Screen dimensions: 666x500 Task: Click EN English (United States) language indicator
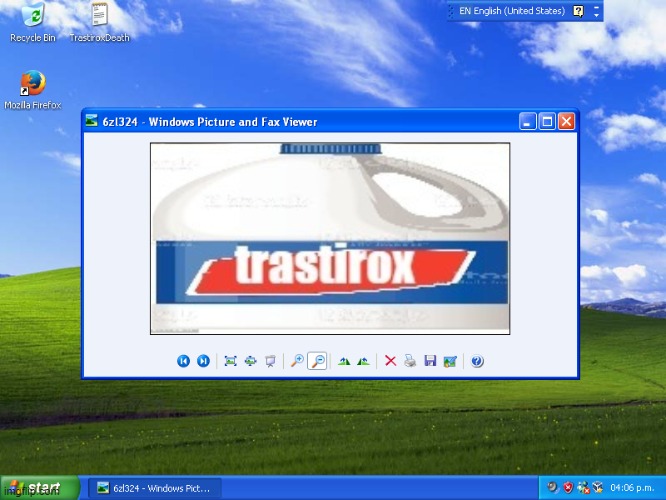pyautogui.click(x=512, y=11)
